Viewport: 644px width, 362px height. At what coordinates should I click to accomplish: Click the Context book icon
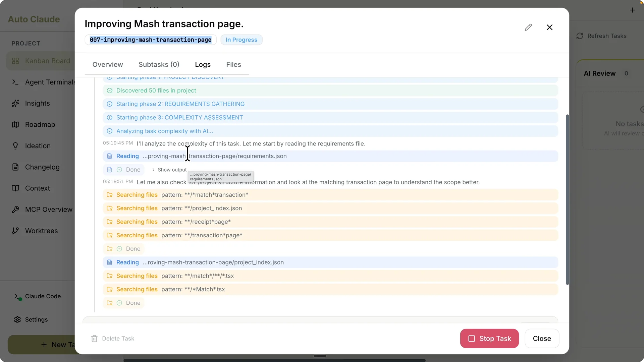tap(15, 188)
